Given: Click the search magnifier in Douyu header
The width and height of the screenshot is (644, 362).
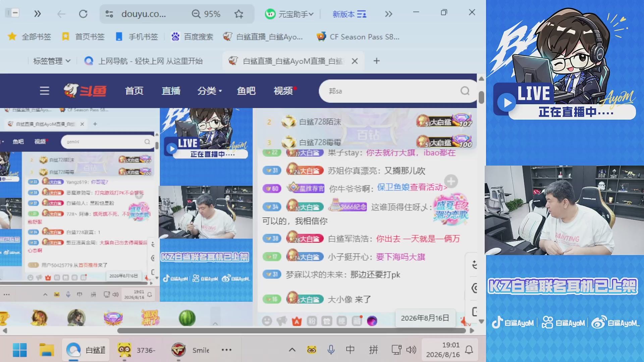Looking at the screenshot, I should tap(465, 91).
